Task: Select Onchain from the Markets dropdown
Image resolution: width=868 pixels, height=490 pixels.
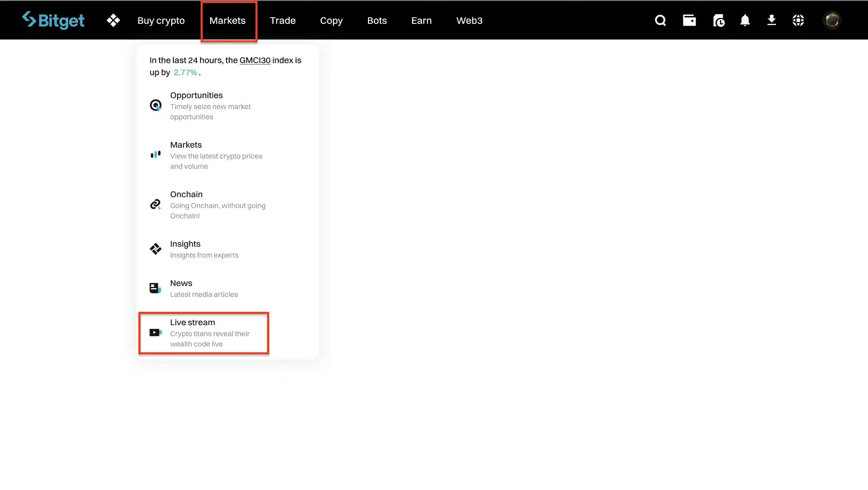Action: [x=186, y=195]
